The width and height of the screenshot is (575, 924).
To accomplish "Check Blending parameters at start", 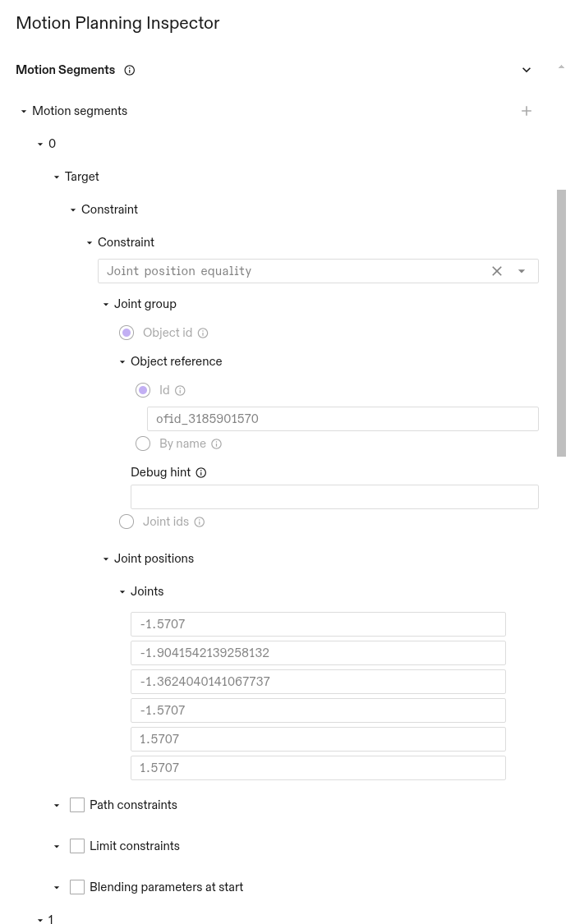I will point(77,887).
